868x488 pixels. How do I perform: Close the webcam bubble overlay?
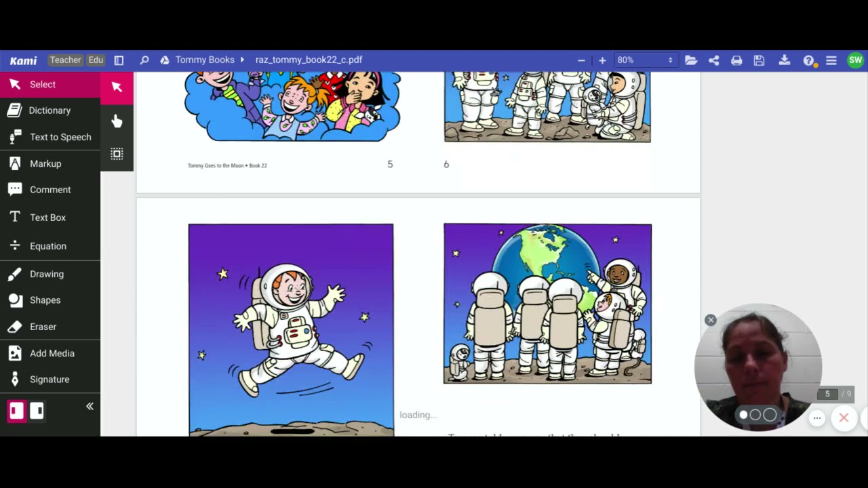point(711,320)
